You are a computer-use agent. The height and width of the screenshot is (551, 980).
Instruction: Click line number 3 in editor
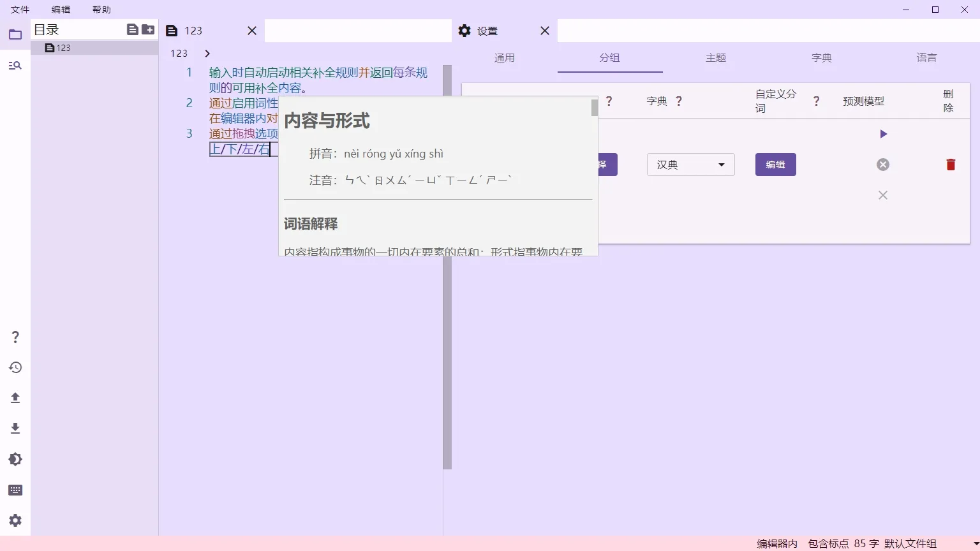click(189, 133)
